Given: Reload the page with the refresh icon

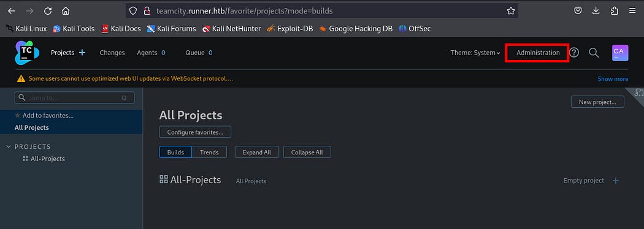Looking at the screenshot, I should (x=48, y=11).
